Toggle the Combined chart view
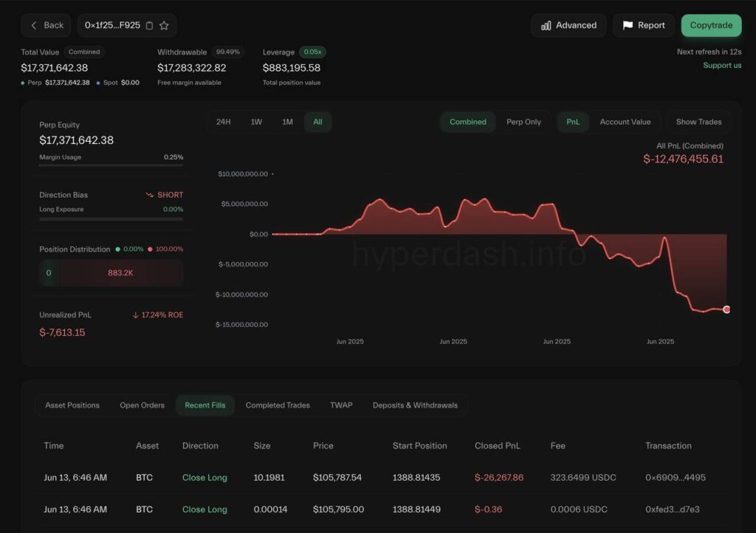 point(467,122)
